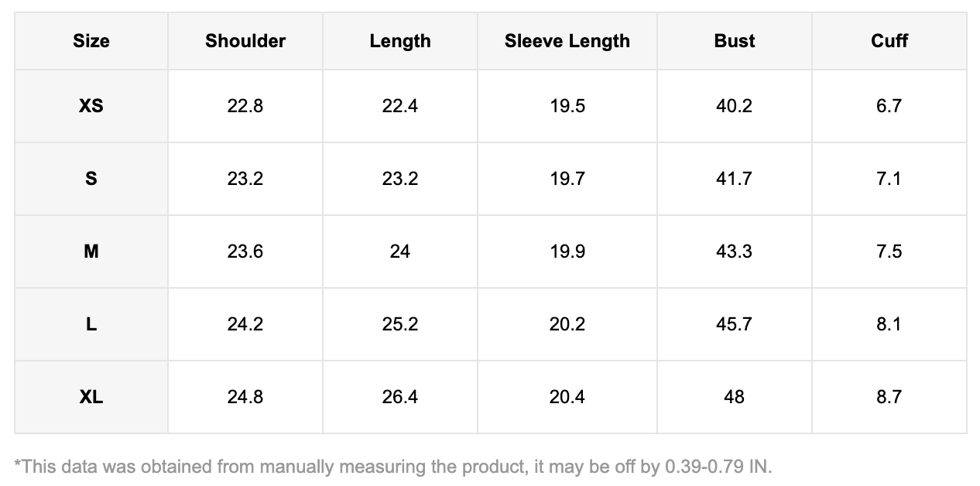Viewport: 980px width, 486px height.
Task: Select the M cuff value 7.5
Action: (x=889, y=252)
